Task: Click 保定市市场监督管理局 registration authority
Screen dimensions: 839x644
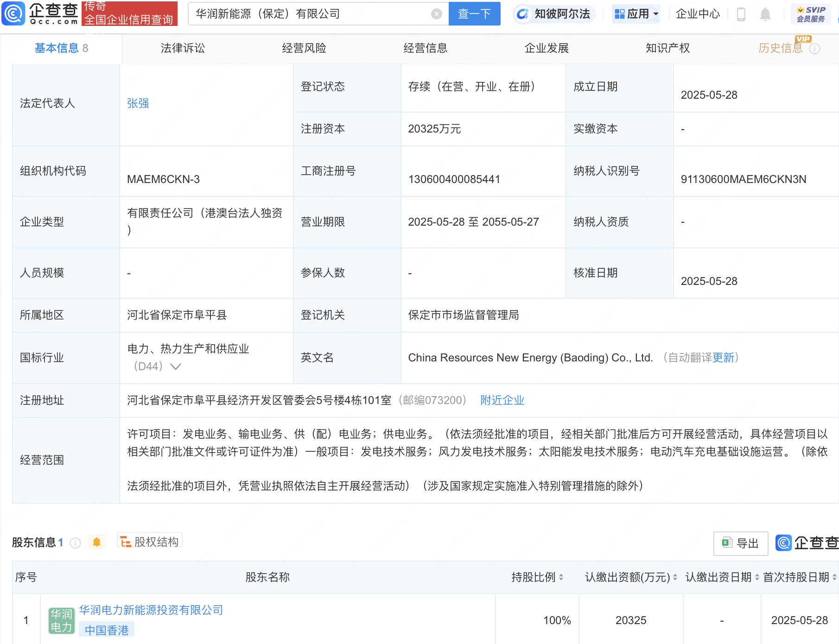Action: [464, 315]
